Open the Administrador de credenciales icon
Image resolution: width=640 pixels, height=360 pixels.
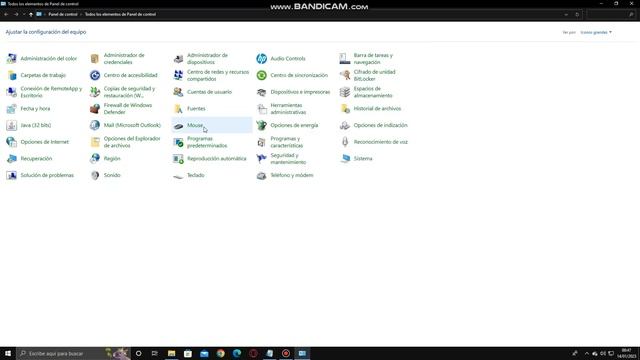click(x=95, y=58)
